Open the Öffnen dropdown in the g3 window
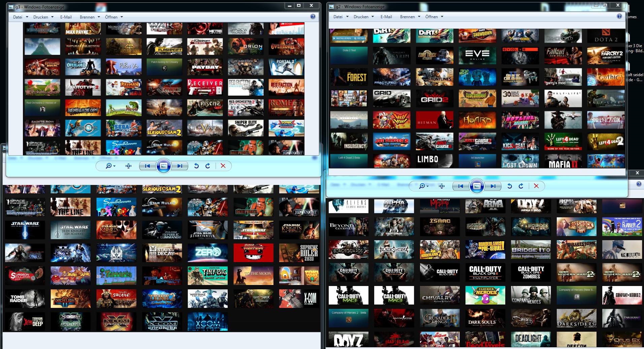Viewport: 644px width, 349px height. coord(114,17)
